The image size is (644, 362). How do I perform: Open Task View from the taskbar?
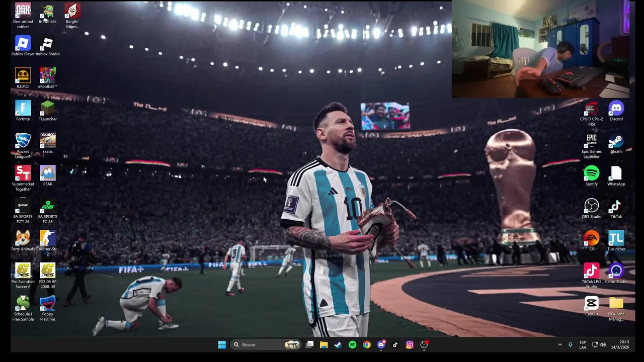coord(310,344)
